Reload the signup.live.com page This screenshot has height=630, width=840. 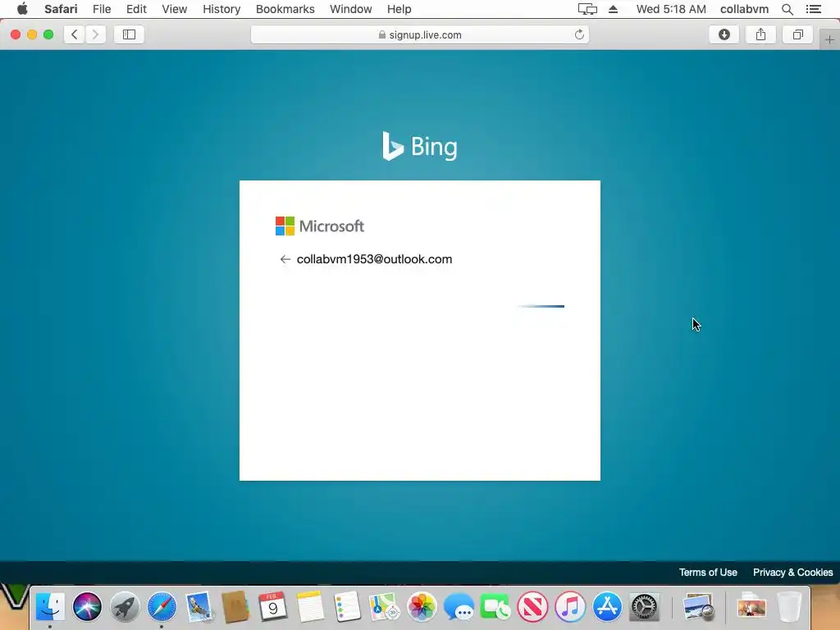(579, 34)
